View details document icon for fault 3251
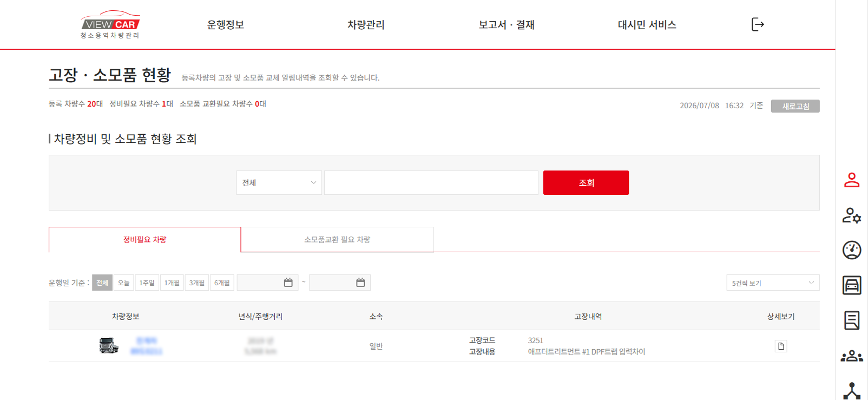This screenshot has width=868, height=400. [781, 346]
